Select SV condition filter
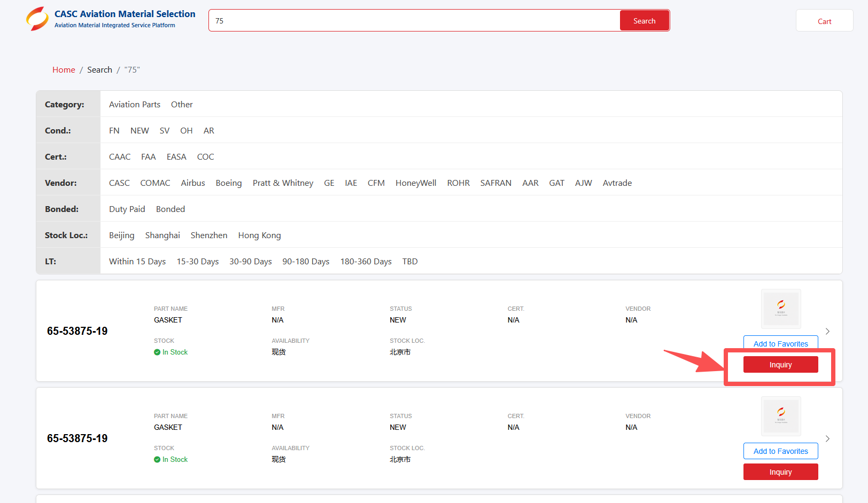Viewport: 868px width, 503px height. [165, 131]
